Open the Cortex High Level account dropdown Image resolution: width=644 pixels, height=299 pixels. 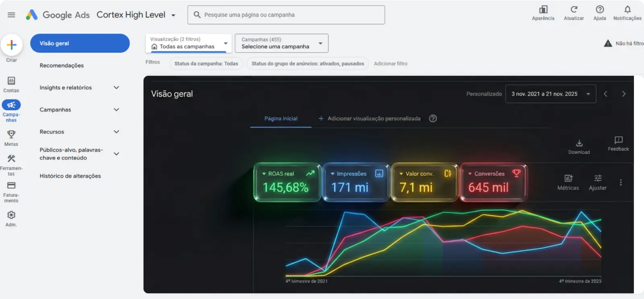click(x=173, y=15)
